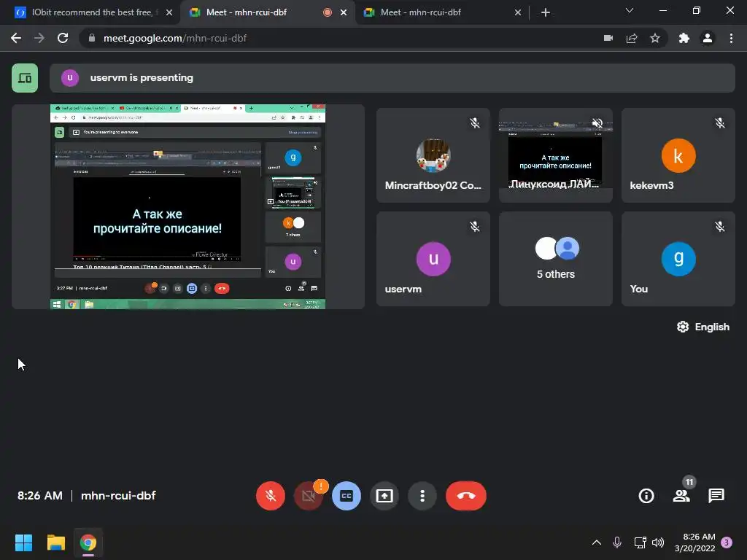Turn on the camera button

pyautogui.click(x=309, y=496)
